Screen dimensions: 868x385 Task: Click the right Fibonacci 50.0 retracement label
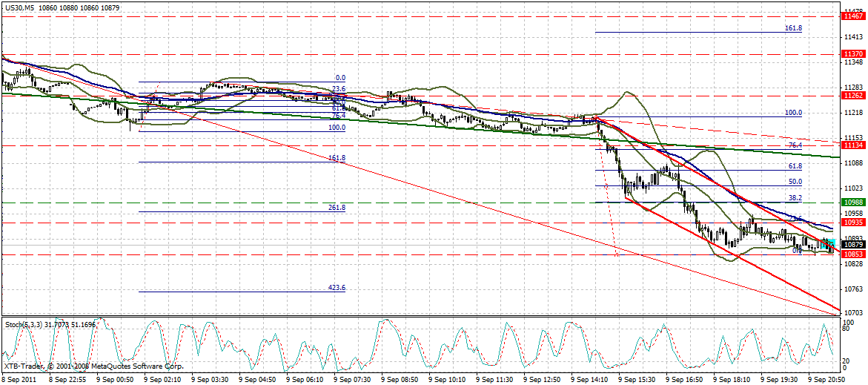795,182
